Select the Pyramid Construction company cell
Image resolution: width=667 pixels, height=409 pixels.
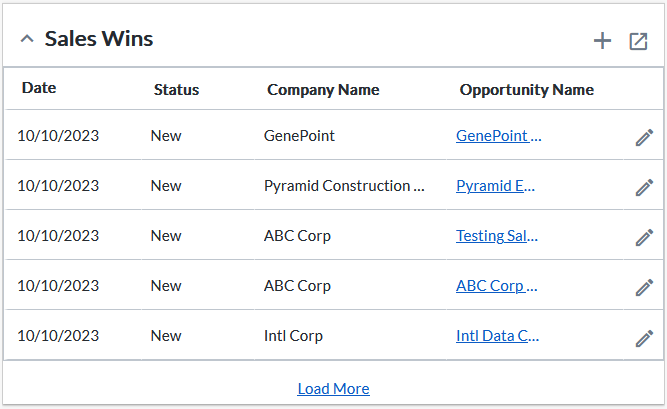coord(344,186)
